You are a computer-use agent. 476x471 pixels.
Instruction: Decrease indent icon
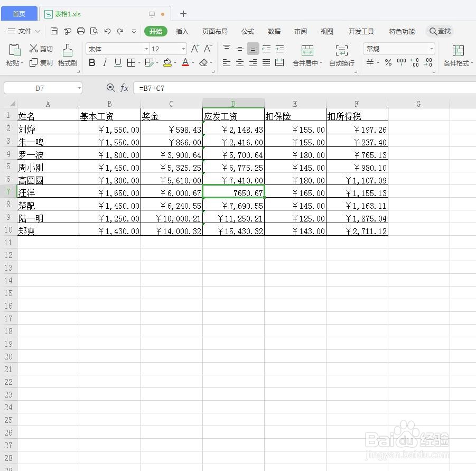tap(266, 49)
